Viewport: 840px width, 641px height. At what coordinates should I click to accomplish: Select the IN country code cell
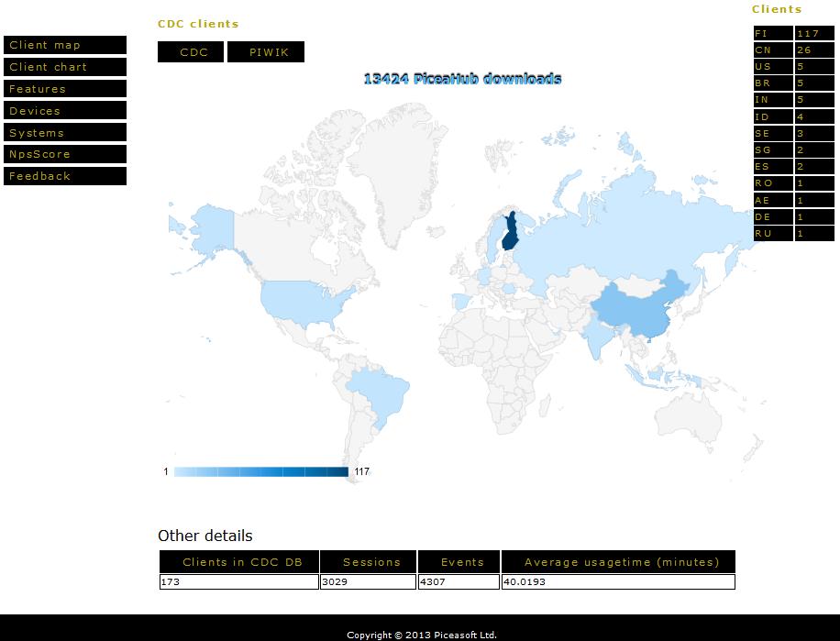pyautogui.click(x=773, y=100)
